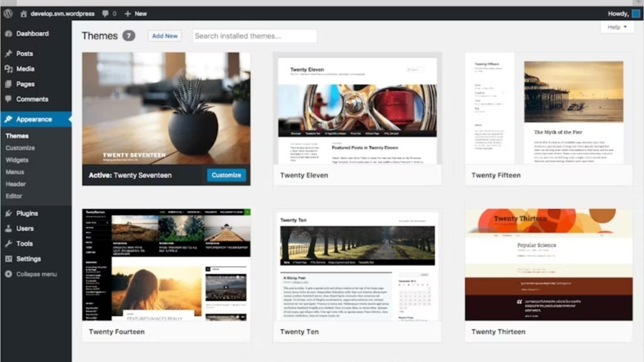644x362 pixels.
Task: Click the WordPress logo icon
Action: click(x=8, y=13)
